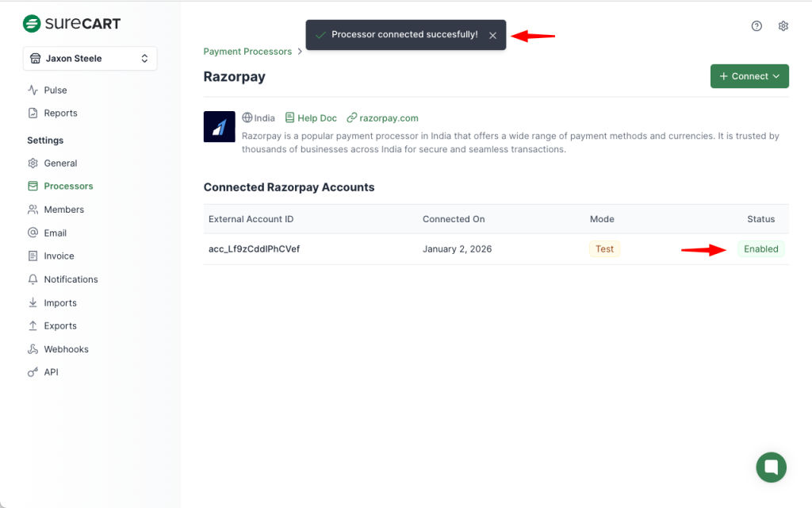Click the Razorpay logo thumbnail
The width and height of the screenshot is (812, 508).
click(220, 127)
